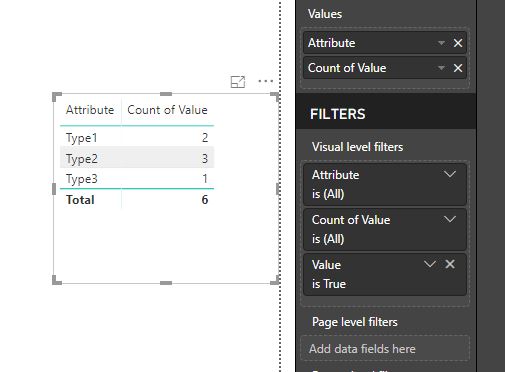Remove the Value is True filter
Screen dimensions: 505x372
450,264
